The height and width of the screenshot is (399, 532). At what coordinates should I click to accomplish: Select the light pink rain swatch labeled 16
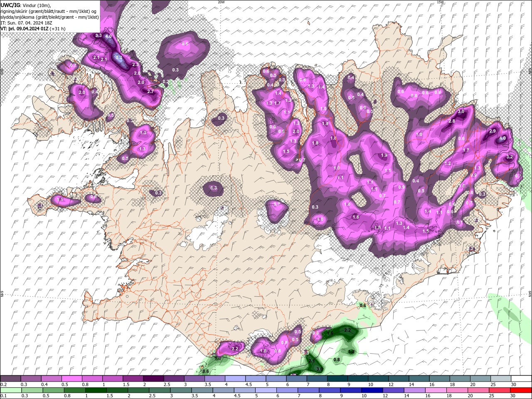coord(435,390)
